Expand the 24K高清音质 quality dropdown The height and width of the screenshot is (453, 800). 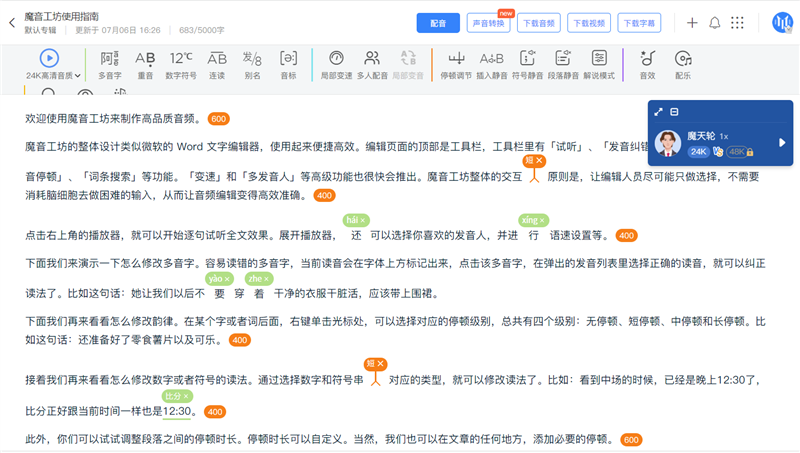tap(78, 75)
